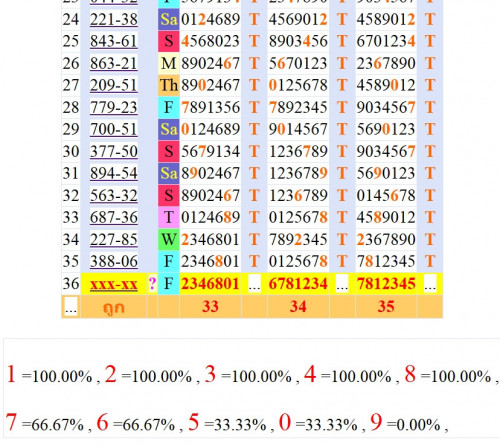Click the red digit 0 with 33.33%

pyautogui.click(x=285, y=422)
